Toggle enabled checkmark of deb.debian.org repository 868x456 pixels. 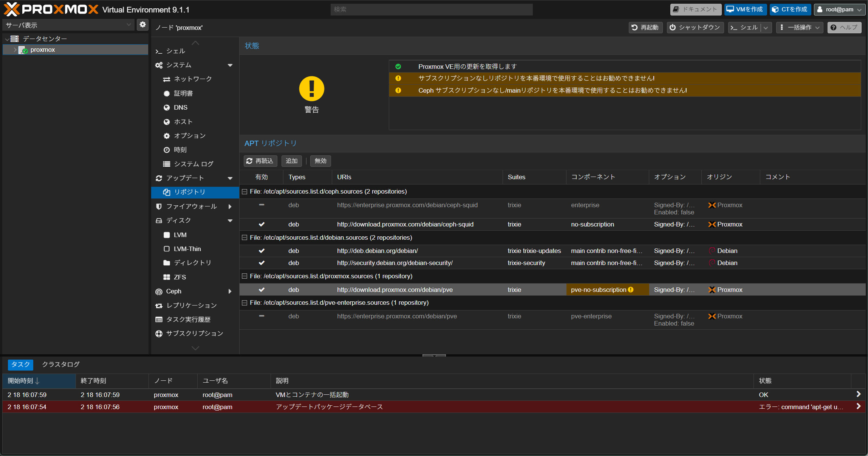point(261,251)
